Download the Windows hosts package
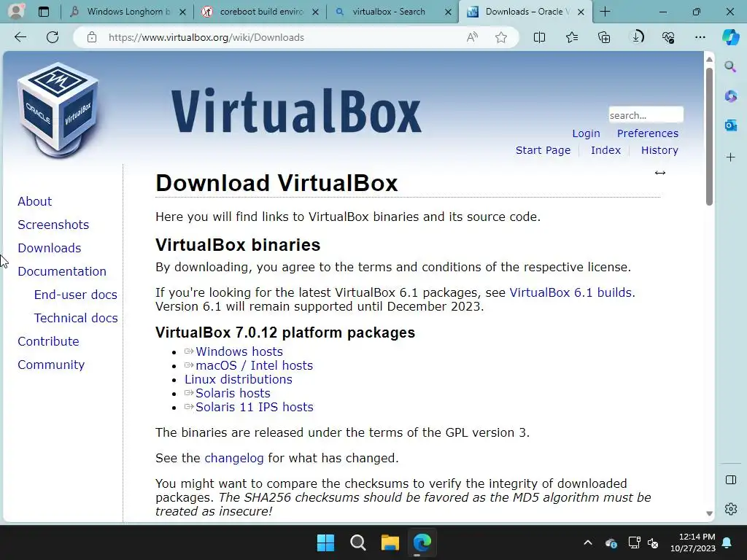 tap(239, 351)
